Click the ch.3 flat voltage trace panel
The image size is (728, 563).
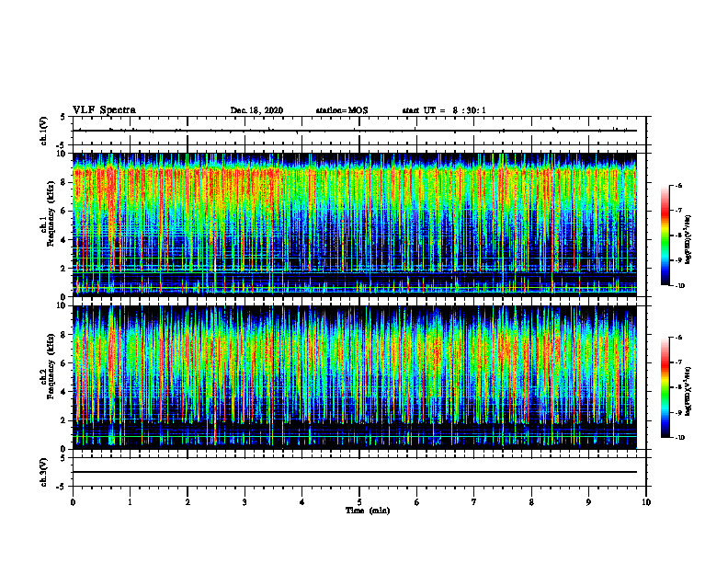(359, 472)
